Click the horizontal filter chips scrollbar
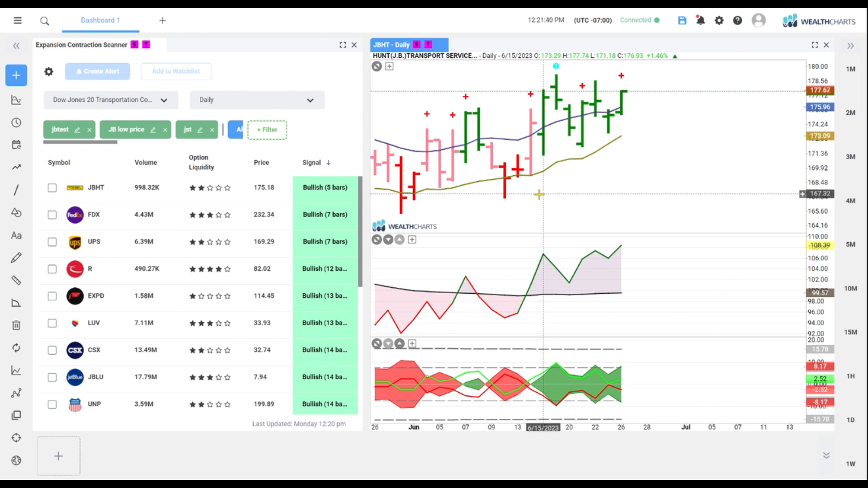This screenshot has height=488, width=868. (80, 142)
